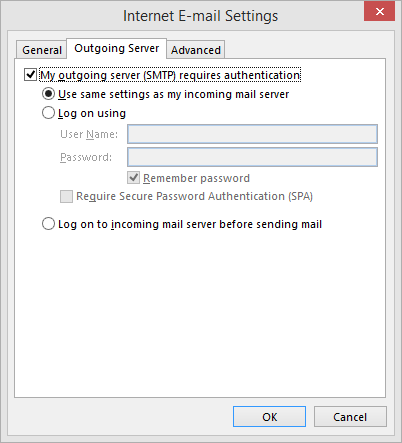Dismiss dialog with the Cancel button

350,417
